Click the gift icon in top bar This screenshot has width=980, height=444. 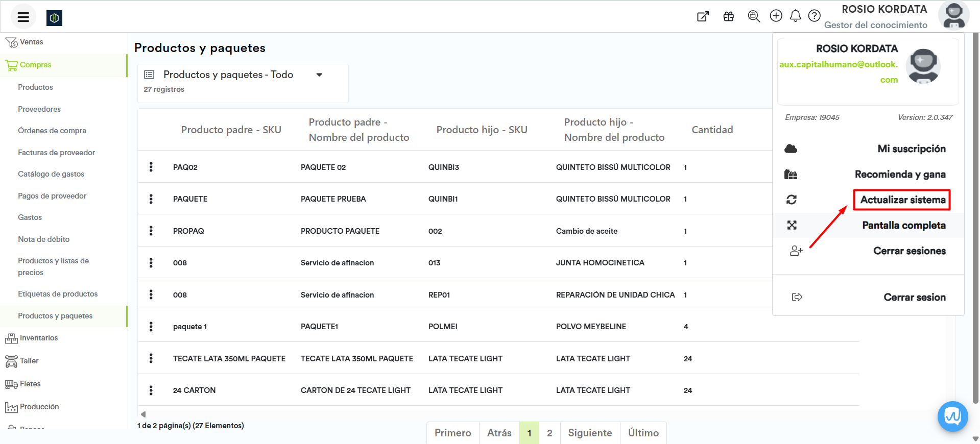point(728,16)
